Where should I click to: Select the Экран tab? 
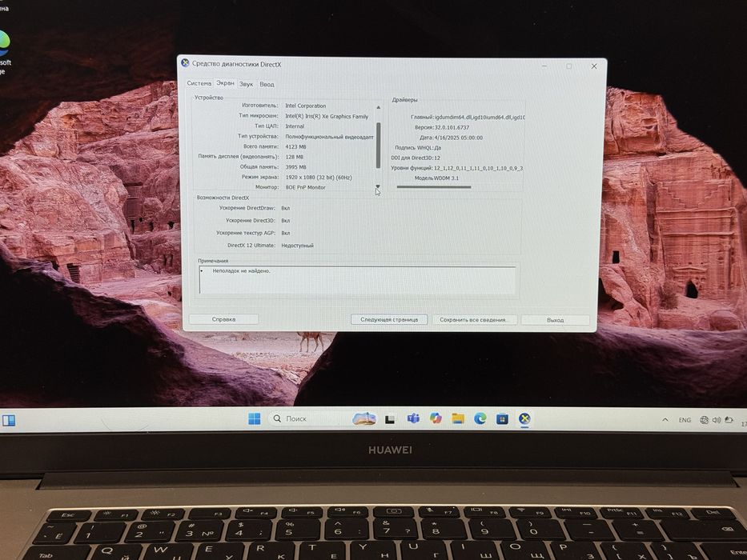point(225,83)
